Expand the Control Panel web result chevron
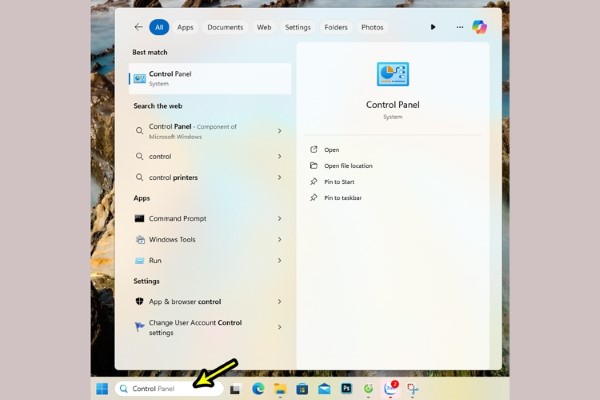 280,131
